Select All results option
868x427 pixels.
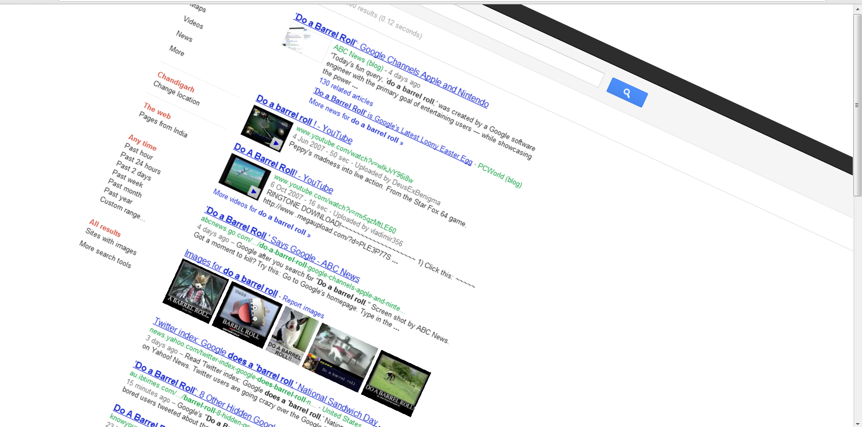[x=105, y=228]
